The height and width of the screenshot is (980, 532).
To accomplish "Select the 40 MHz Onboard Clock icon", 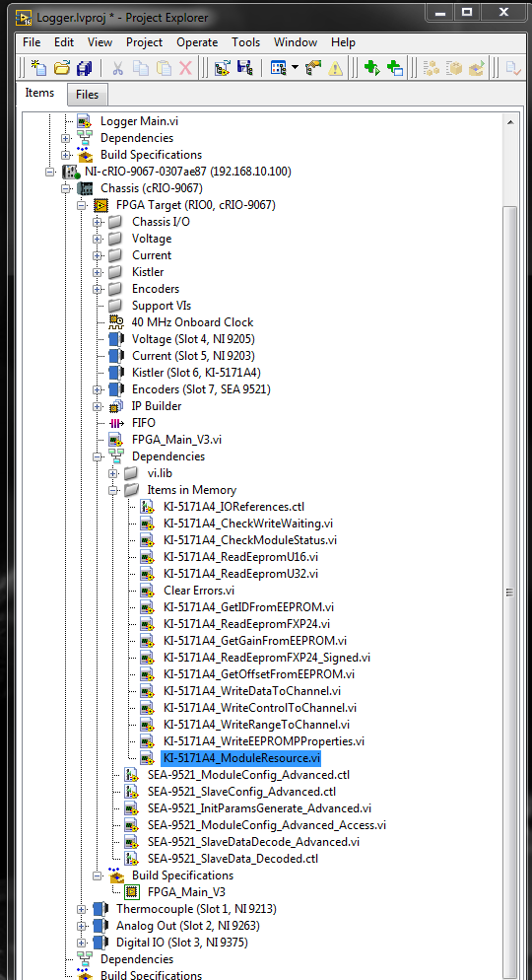I will pyautogui.click(x=115, y=321).
